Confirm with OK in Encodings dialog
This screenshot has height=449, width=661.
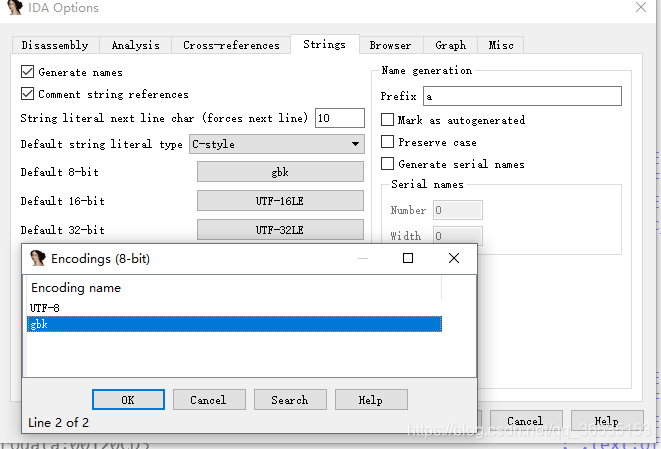pyautogui.click(x=128, y=400)
